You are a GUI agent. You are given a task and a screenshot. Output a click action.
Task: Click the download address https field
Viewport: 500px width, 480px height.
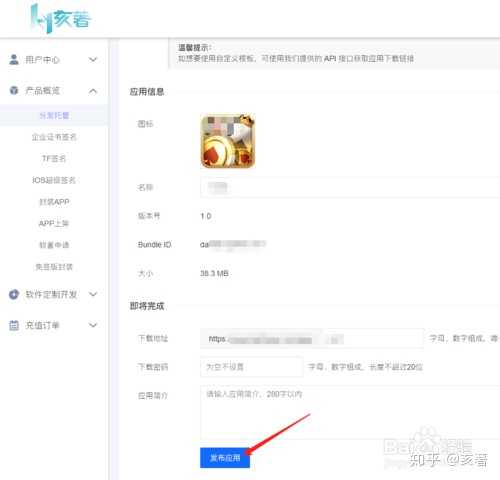pyautogui.click(x=312, y=339)
